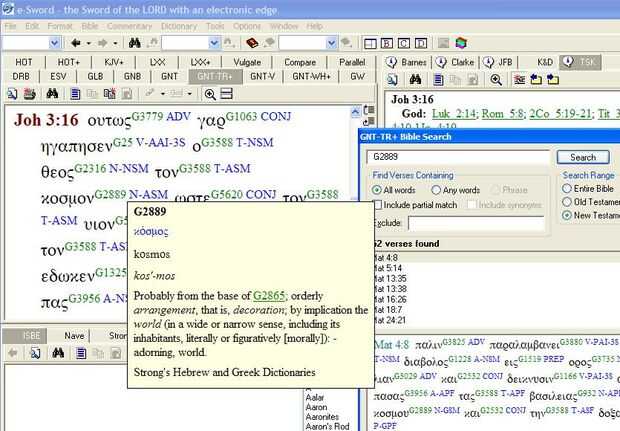Click the dictionary pane binoculars icon
This screenshot has height=431, width=620.
(x=58, y=353)
